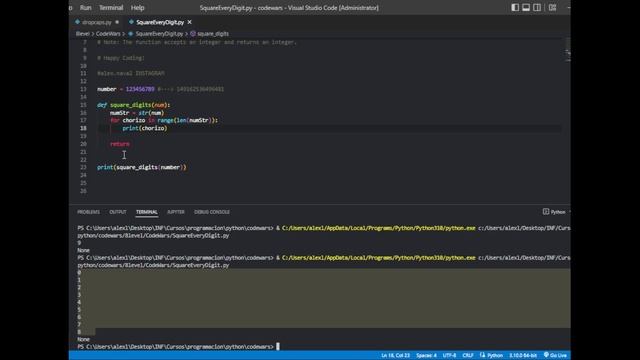This screenshot has width=640, height=360.
Task: Toggle the secondary side bar layout icon
Action: click(x=537, y=7)
